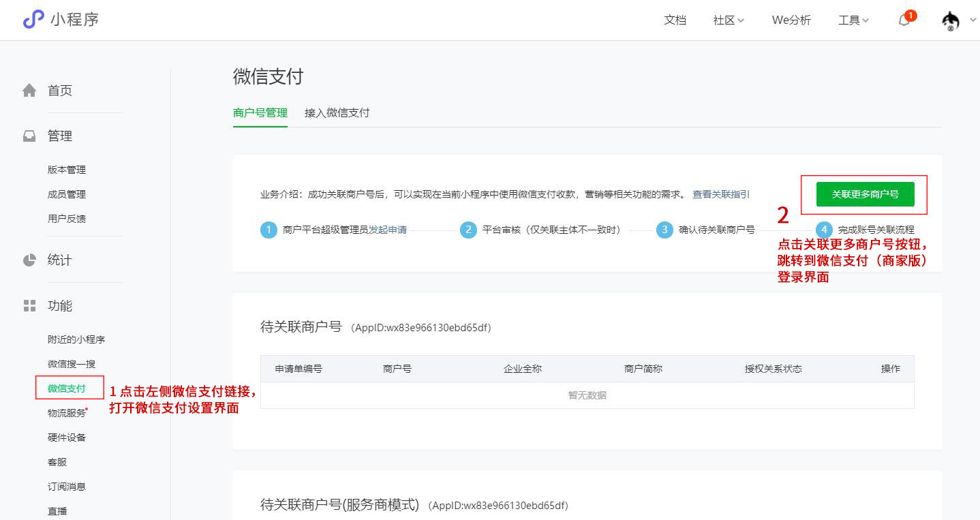Image resolution: width=980 pixels, height=520 pixels.
Task: Click the 待关联商户号(服务商模式) heading
Action: pyautogui.click(x=340, y=505)
